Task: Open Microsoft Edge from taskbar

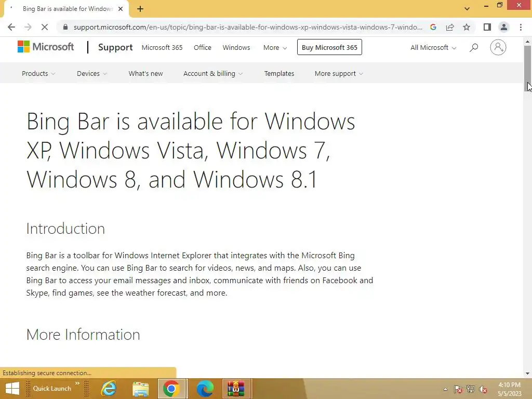Action: point(205,389)
